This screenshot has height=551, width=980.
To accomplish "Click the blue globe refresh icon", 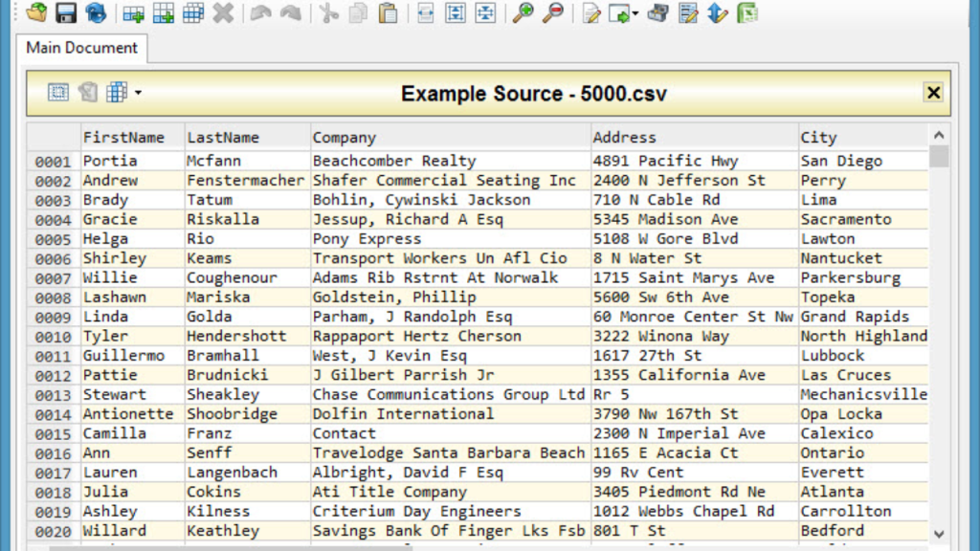I will click(x=96, y=12).
